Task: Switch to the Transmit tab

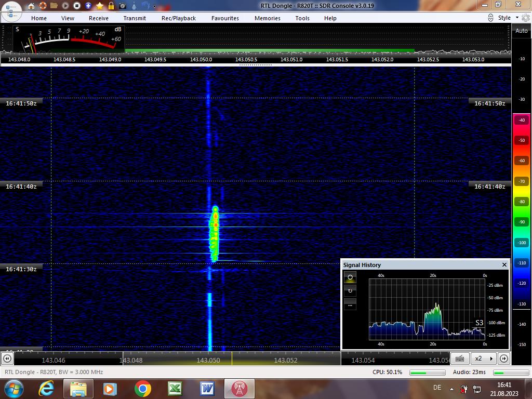Action: (135, 18)
